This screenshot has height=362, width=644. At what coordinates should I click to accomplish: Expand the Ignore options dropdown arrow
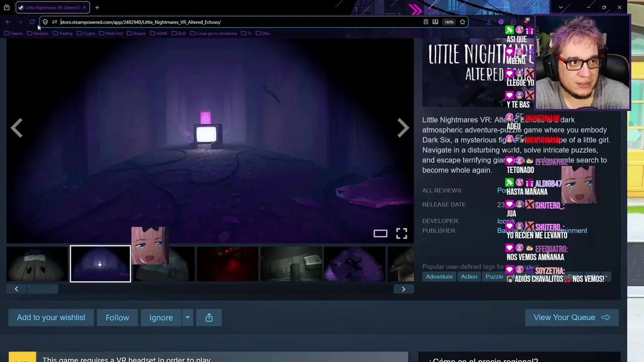click(187, 318)
